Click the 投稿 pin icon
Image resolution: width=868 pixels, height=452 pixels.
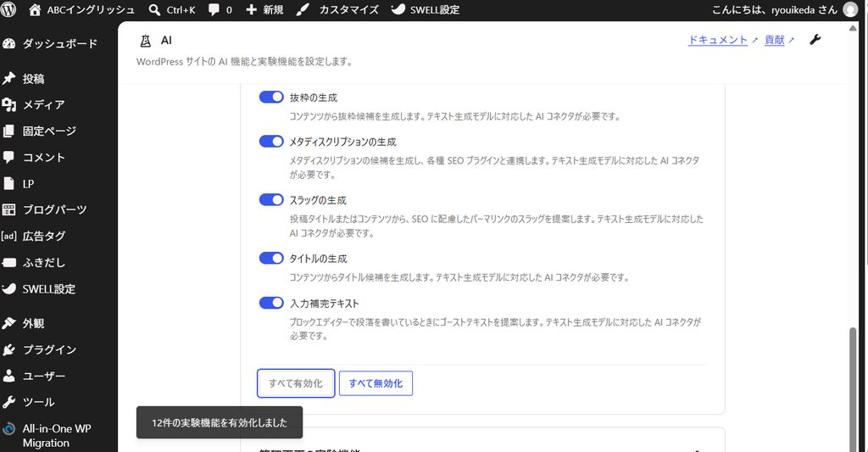pos(8,78)
